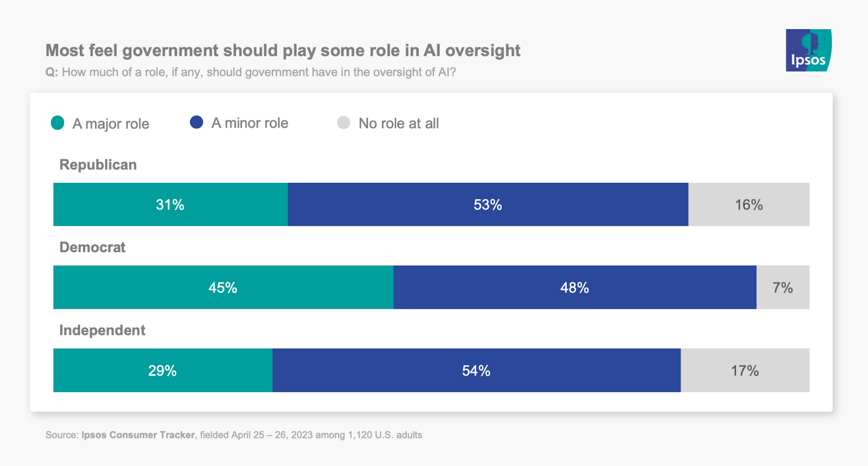Click the chart title about AI oversight

(x=283, y=50)
